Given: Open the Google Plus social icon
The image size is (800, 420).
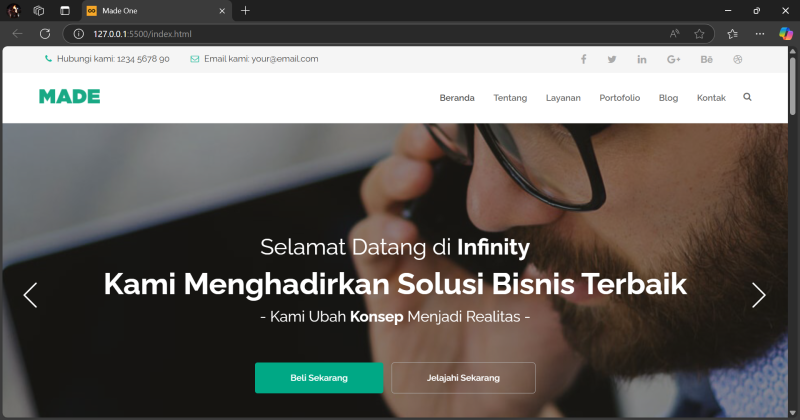Looking at the screenshot, I should [x=673, y=59].
